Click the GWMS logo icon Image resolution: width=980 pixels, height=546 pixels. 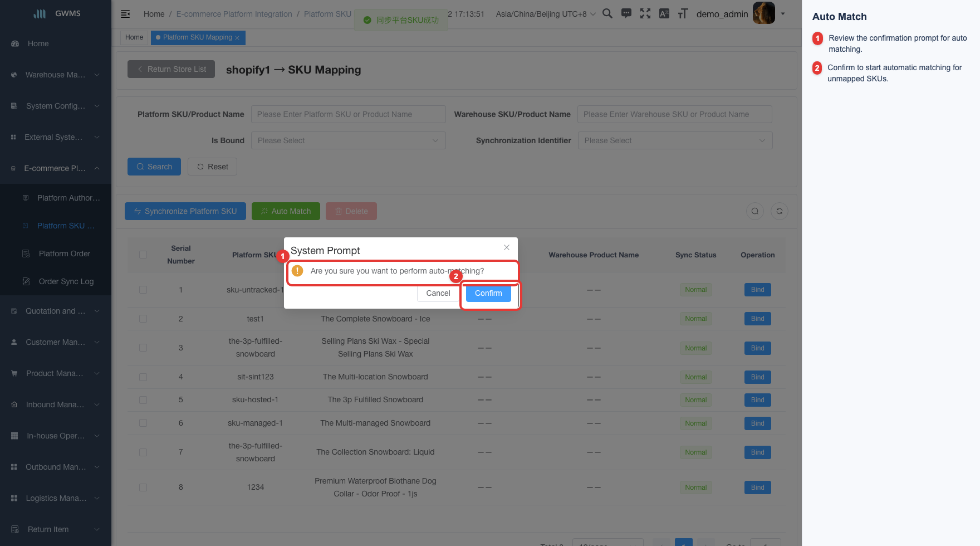(40, 13)
